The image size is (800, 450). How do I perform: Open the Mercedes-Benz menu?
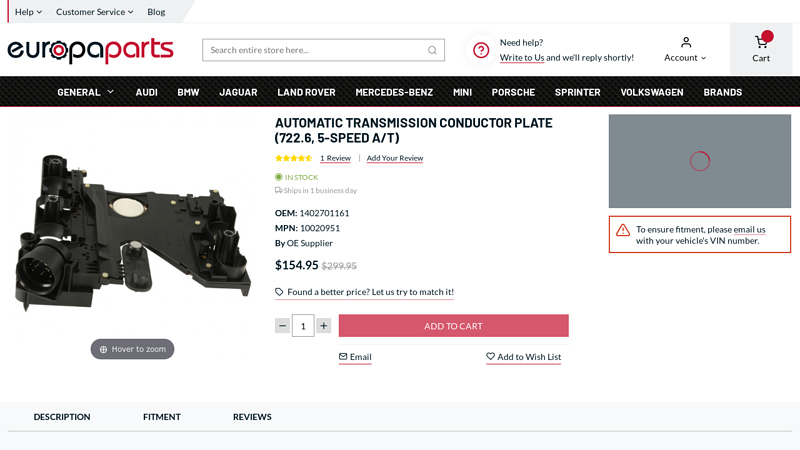394,92
